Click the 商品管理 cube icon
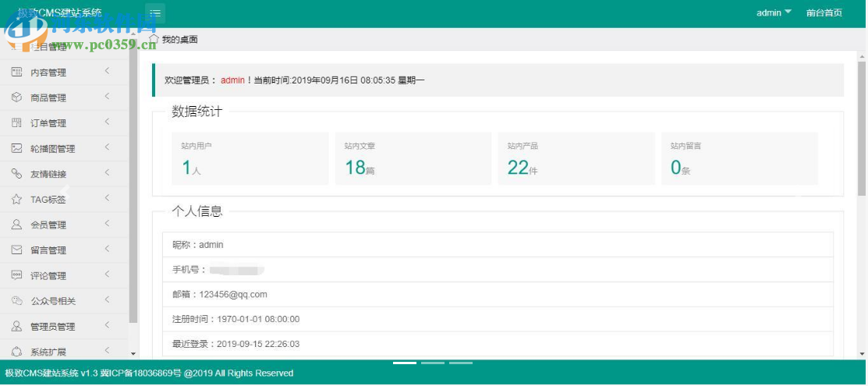The height and width of the screenshot is (386, 868). point(16,97)
